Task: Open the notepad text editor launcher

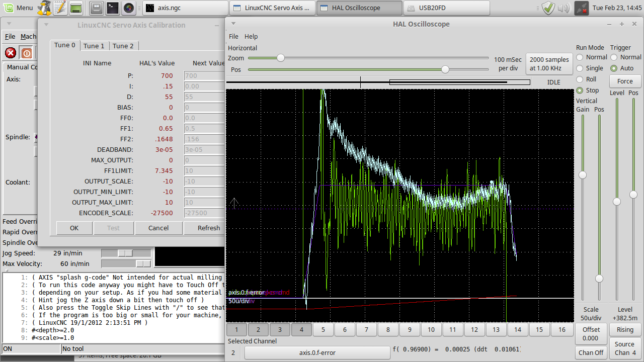Action: pyautogui.click(x=60, y=8)
